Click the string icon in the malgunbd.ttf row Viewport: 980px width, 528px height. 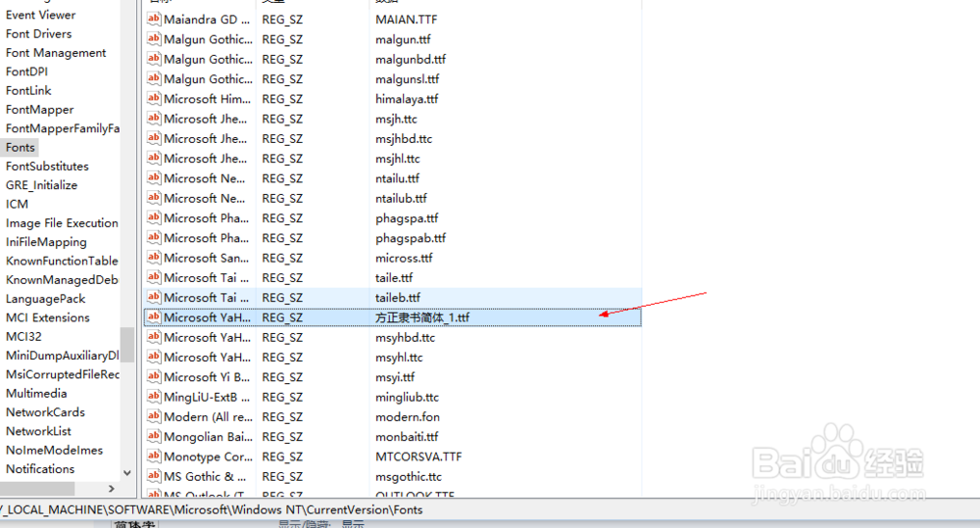tap(154, 59)
